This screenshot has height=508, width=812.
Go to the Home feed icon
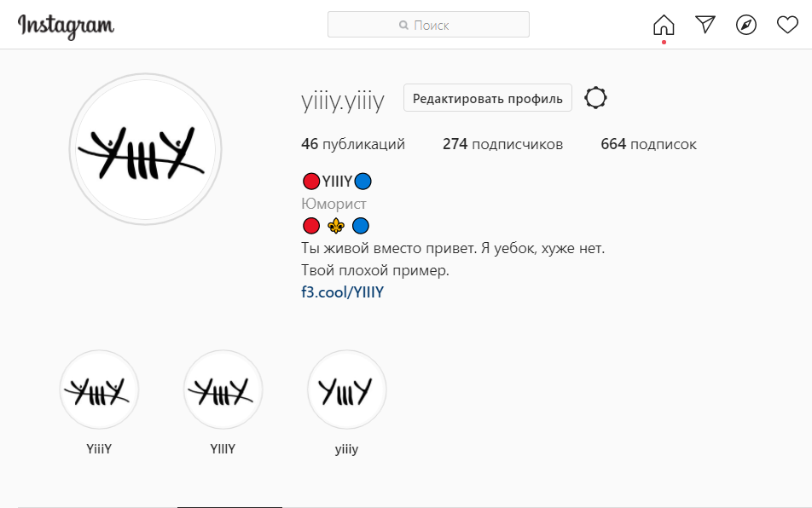pyautogui.click(x=664, y=25)
